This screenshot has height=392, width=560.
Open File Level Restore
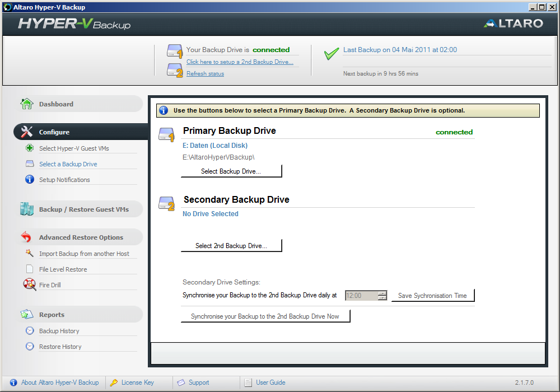pos(63,269)
